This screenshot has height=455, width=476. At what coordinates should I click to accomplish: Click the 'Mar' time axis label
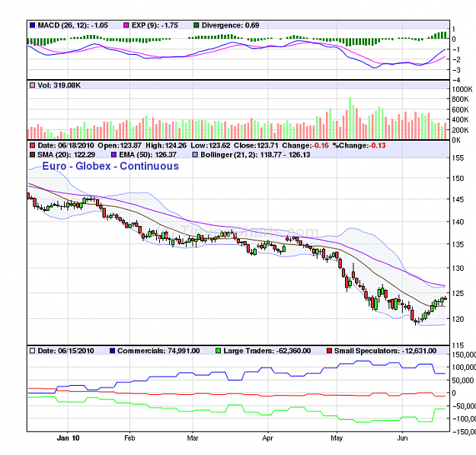tap(193, 438)
